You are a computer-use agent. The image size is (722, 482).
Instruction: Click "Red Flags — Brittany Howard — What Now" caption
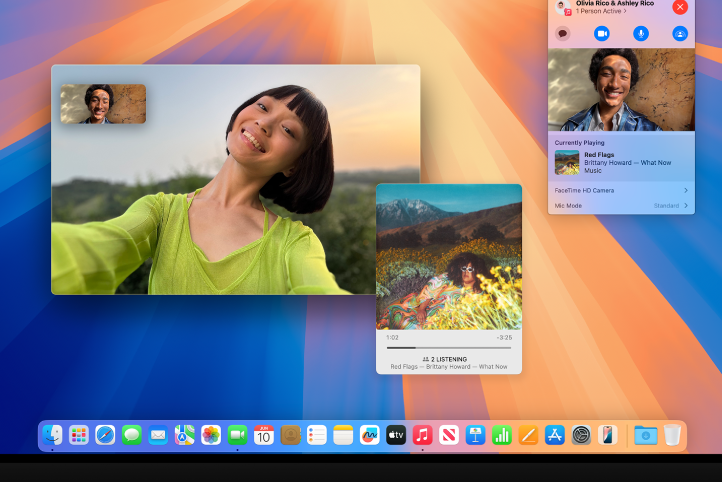tap(449, 367)
